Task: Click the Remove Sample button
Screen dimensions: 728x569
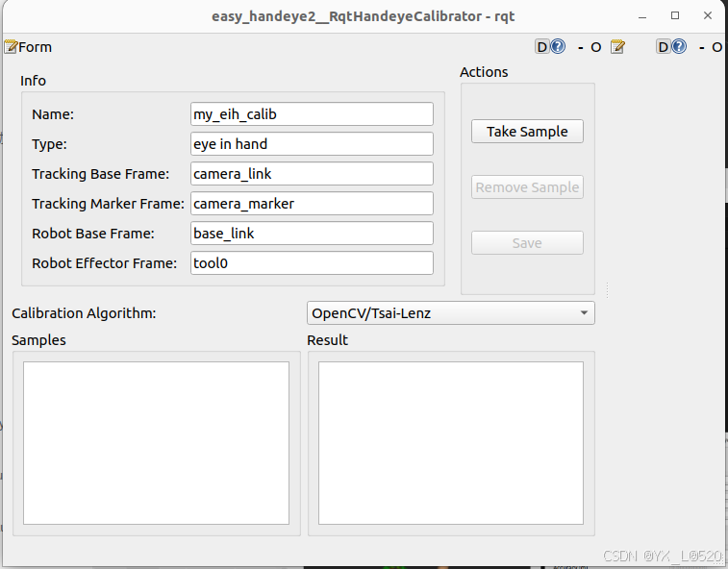Action: (527, 187)
